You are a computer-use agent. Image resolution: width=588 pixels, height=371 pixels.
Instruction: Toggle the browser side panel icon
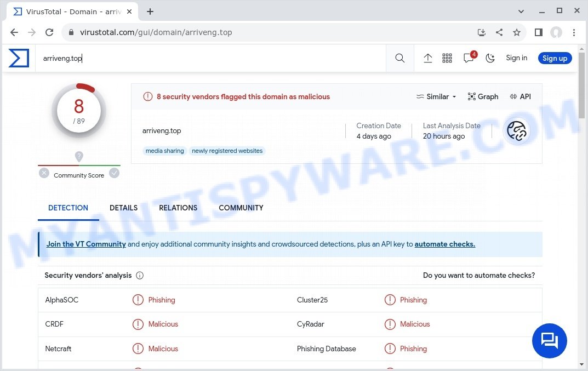[x=539, y=32]
